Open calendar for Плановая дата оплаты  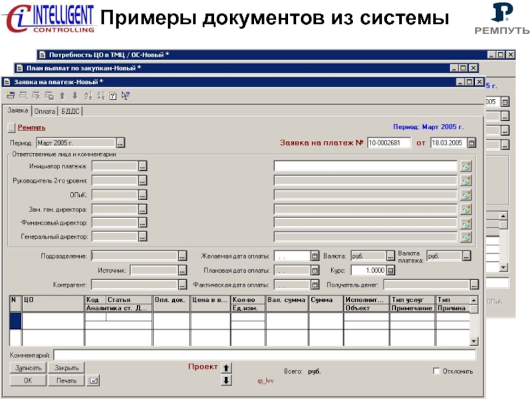click(x=315, y=271)
